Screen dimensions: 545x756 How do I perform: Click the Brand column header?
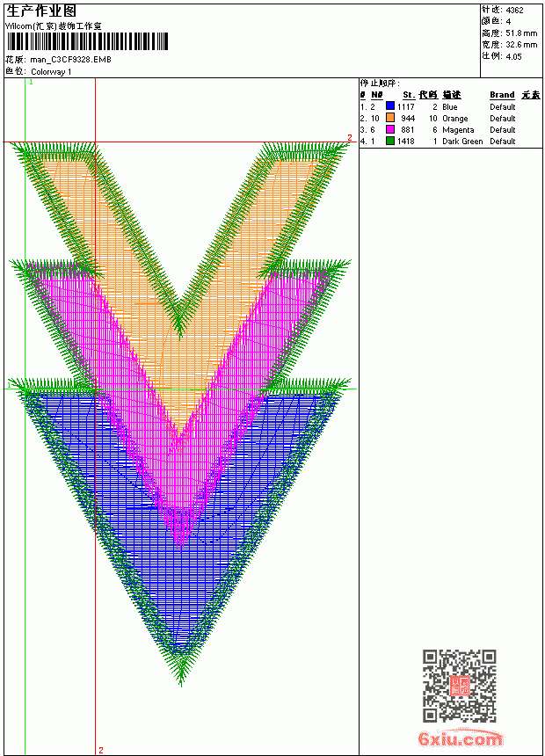[502, 95]
